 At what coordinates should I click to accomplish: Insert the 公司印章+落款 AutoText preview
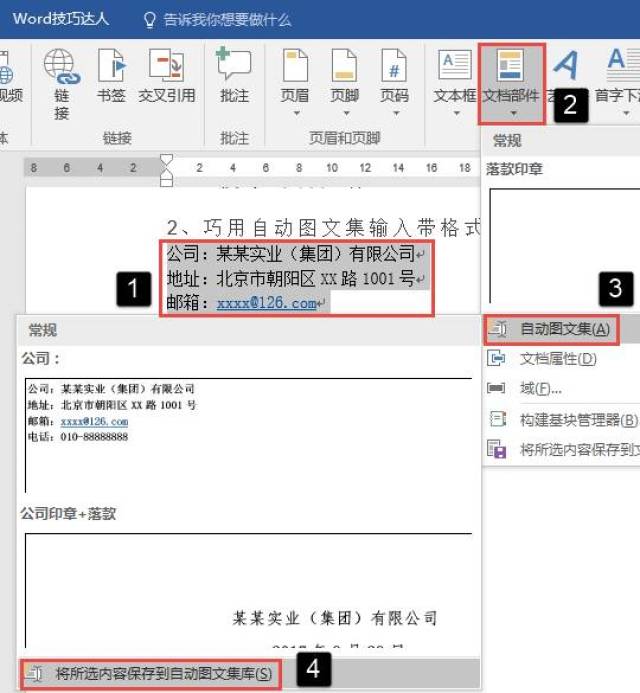(249, 591)
